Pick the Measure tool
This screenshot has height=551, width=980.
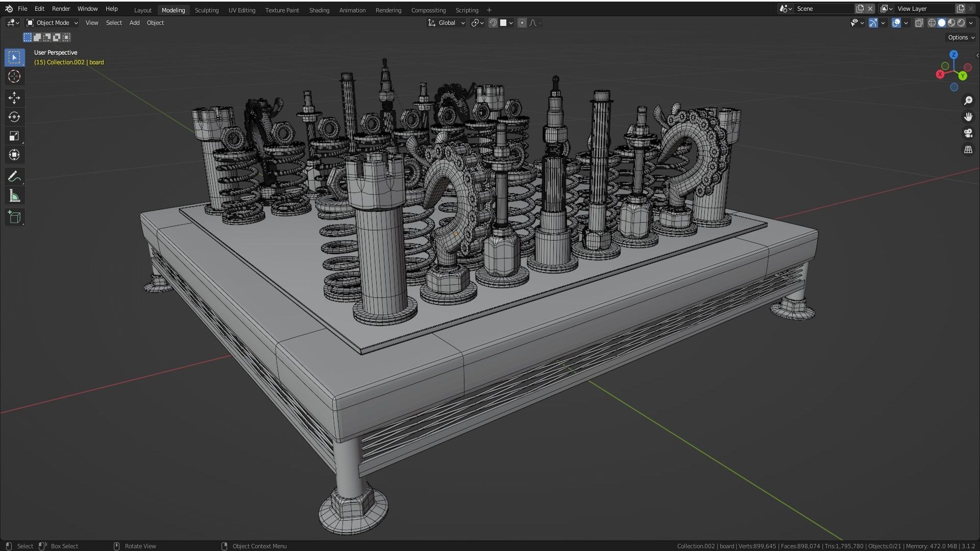click(14, 196)
